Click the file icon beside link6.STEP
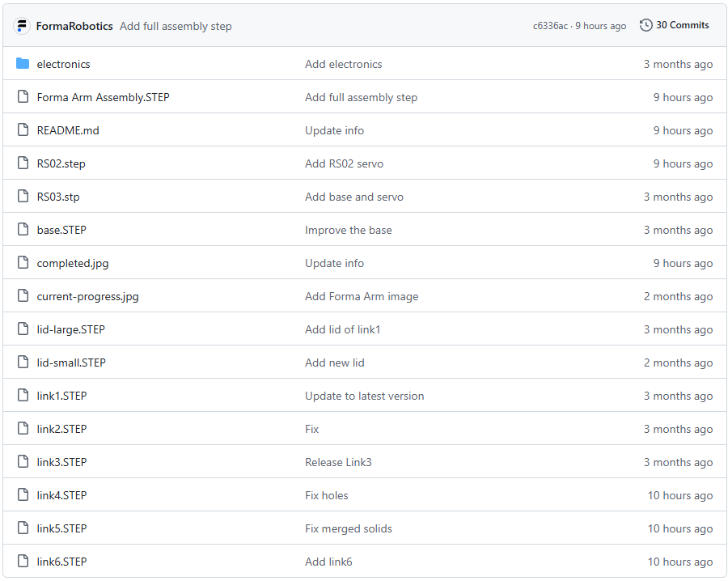The image size is (728, 581). pyautogui.click(x=23, y=561)
